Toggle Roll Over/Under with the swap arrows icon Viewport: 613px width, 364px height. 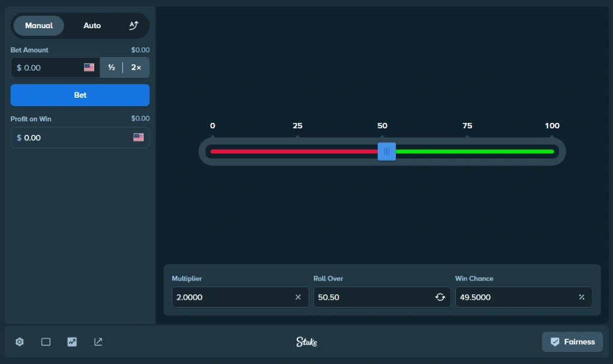(x=440, y=297)
